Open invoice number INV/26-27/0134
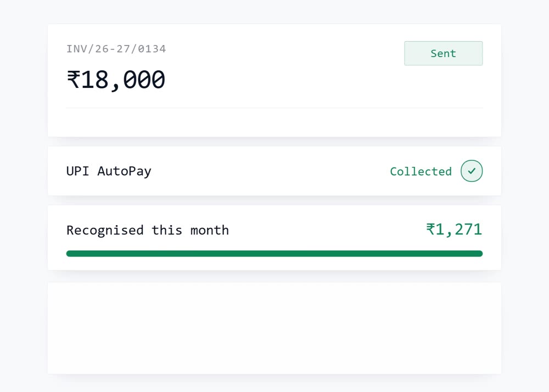This screenshot has height=392, width=549. 116,49
